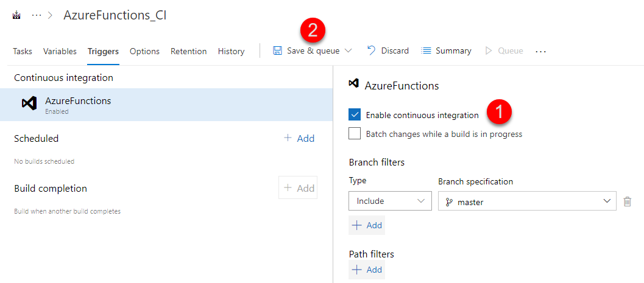Click the Summary list icon

(x=426, y=51)
